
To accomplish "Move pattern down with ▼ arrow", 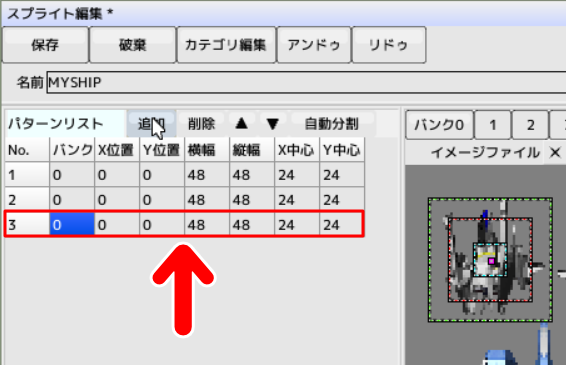I will click(x=273, y=124).
